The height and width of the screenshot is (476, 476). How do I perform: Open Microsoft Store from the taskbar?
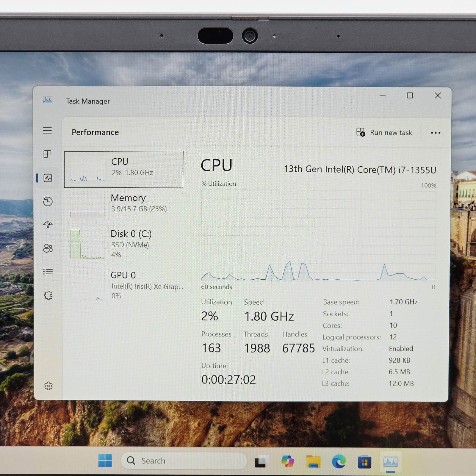click(x=364, y=462)
